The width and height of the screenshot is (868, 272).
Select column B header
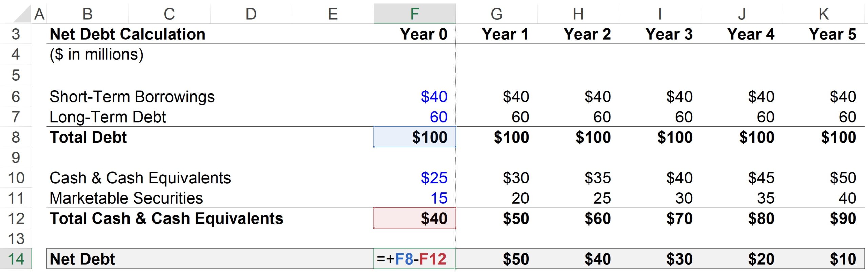tap(87, 14)
